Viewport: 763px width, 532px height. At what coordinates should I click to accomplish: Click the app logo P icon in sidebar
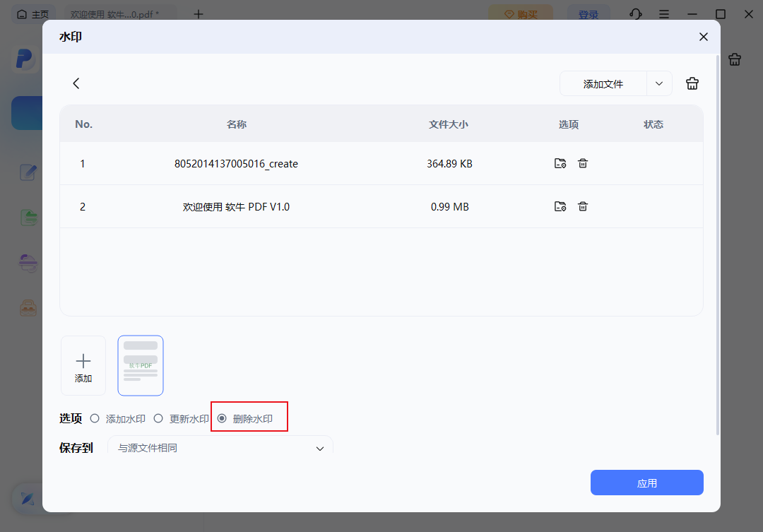click(x=25, y=59)
